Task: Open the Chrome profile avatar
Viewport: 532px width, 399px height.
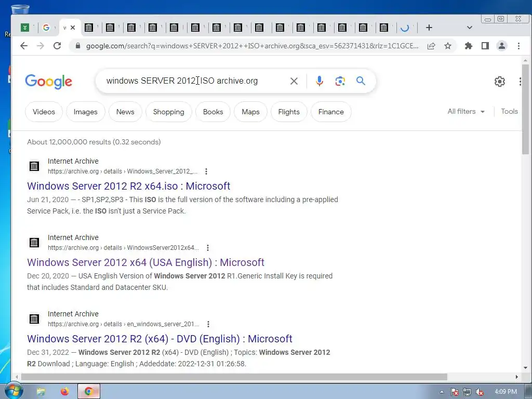Action: pos(502,46)
